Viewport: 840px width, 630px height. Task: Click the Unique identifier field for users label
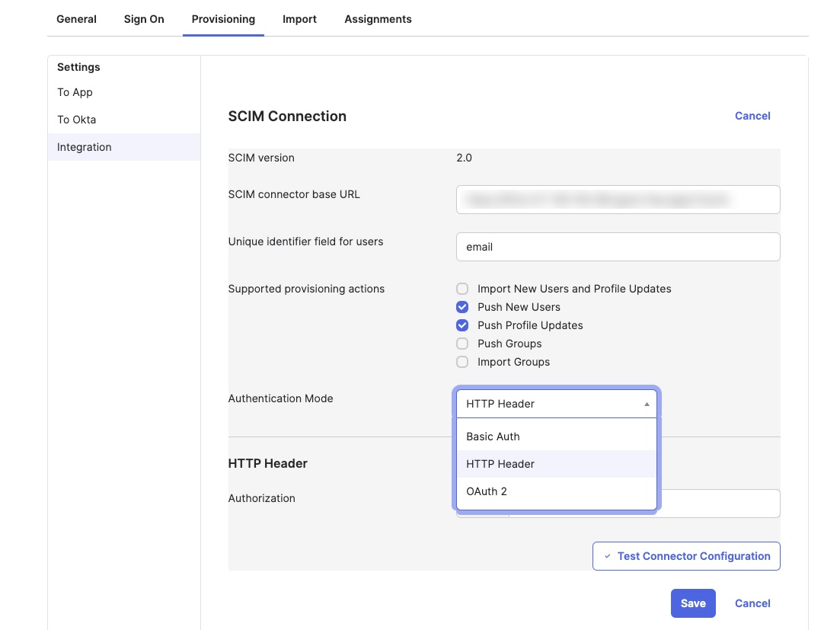tap(305, 241)
